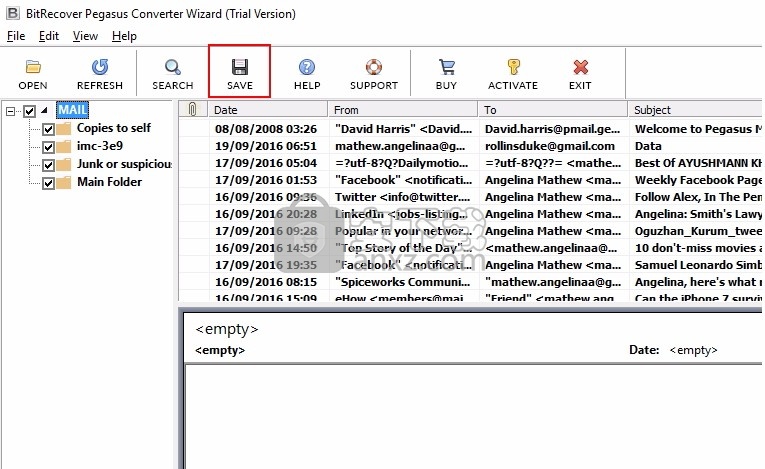Click the triangle arrow beside MAIL

(x=44, y=110)
